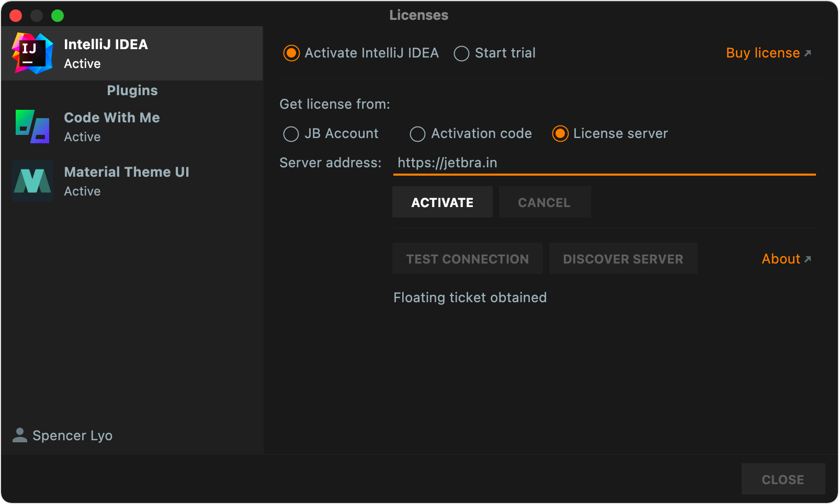
Task: Click the Material Theme UI icon
Action: point(32,181)
